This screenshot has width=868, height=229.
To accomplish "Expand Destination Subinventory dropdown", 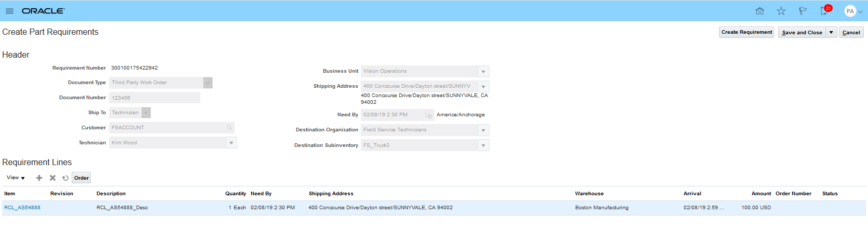I will tap(483, 146).
